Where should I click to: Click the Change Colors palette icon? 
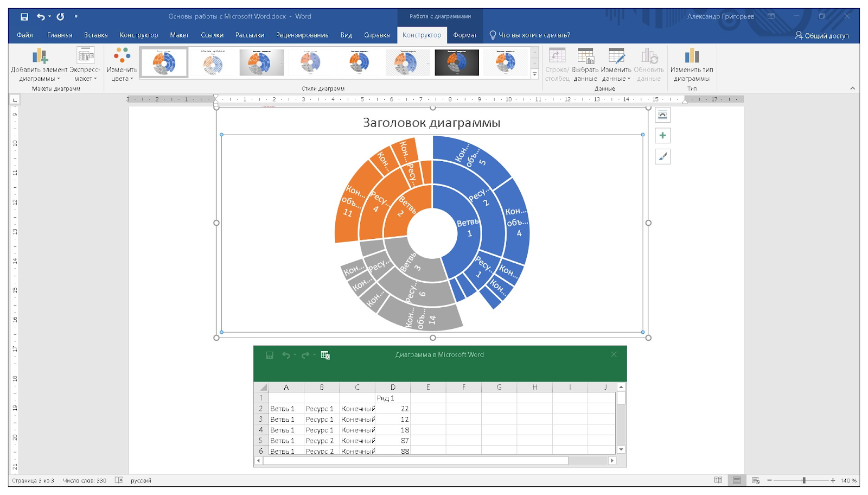click(122, 56)
